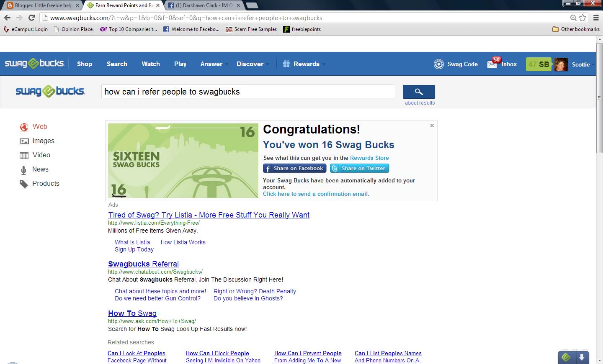Open Products search category

coord(46,183)
